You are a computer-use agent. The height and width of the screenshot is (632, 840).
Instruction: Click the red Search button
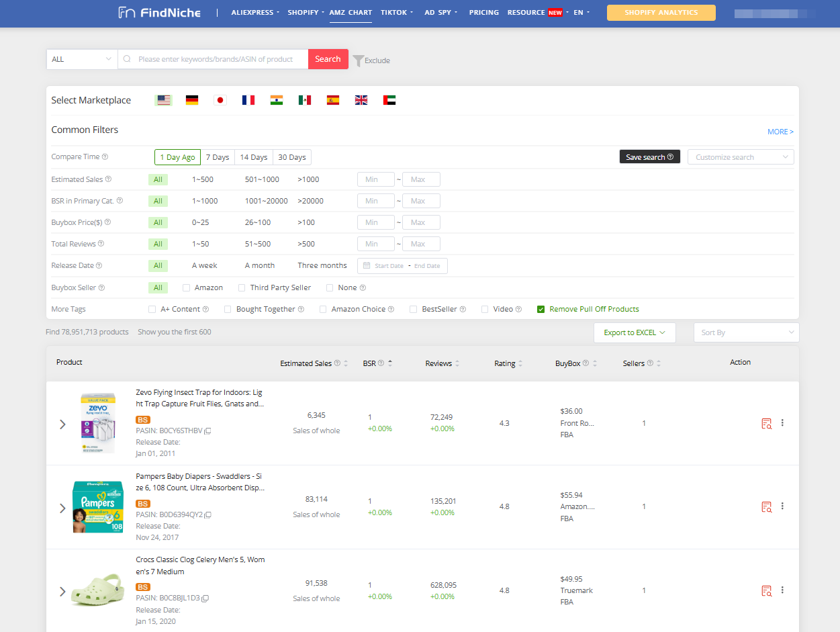(x=328, y=59)
